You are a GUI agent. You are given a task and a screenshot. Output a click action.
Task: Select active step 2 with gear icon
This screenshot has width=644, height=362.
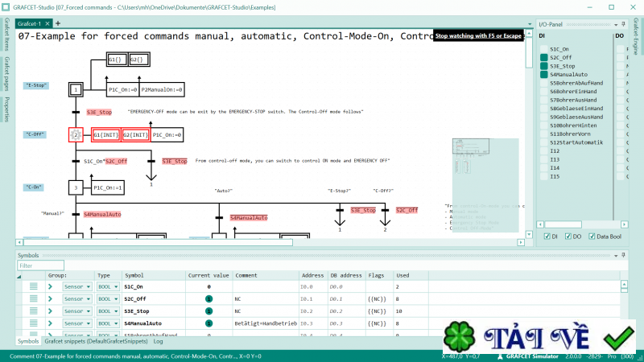tap(76, 134)
